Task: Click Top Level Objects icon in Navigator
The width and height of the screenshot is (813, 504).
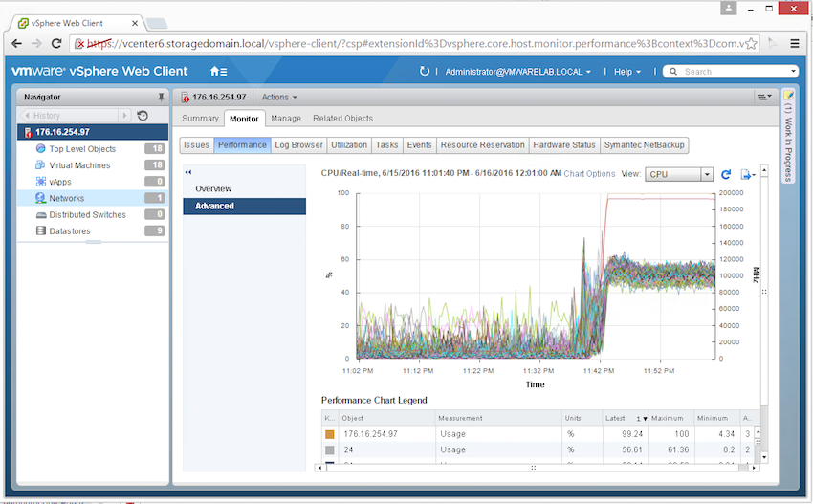Action: pyautogui.click(x=40, y=149)
